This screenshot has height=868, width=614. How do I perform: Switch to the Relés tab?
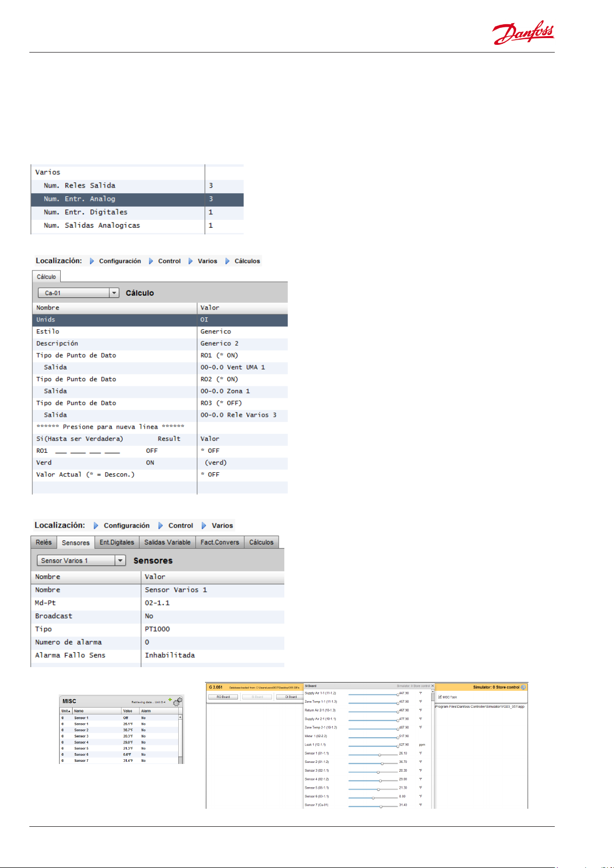point(44,542)
